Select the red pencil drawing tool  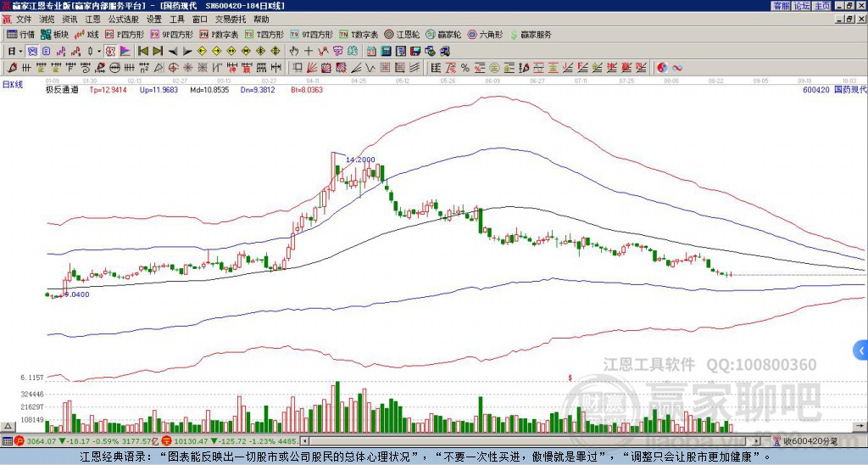(12, 68)
